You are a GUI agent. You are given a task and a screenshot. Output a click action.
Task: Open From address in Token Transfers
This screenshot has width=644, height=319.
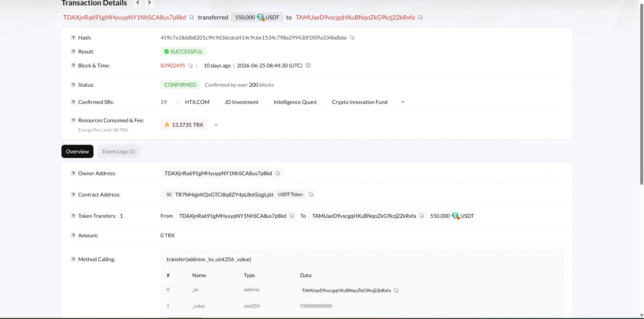[232, 216]
